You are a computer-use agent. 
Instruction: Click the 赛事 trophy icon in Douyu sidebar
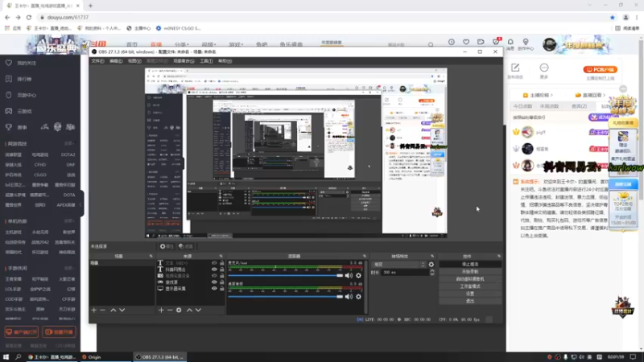9,127
